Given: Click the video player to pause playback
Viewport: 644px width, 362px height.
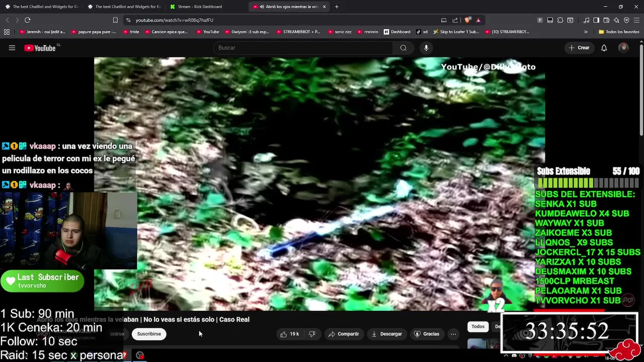Looking at the screenshot, I should tap(319, 184).
